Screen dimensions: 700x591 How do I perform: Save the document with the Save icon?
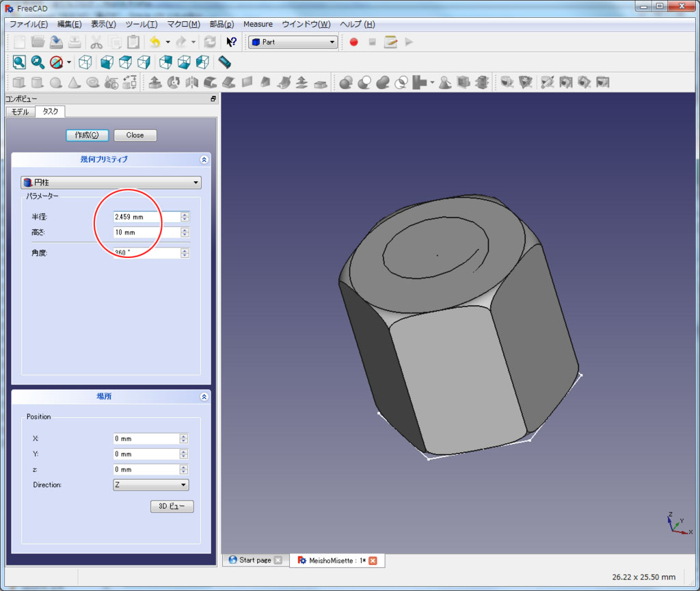(x=56, y=42)
